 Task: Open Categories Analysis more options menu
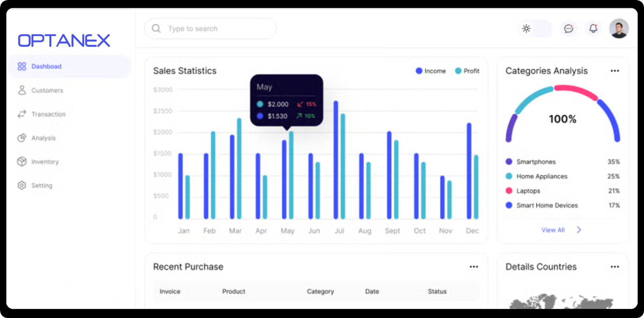pos(614,71)
